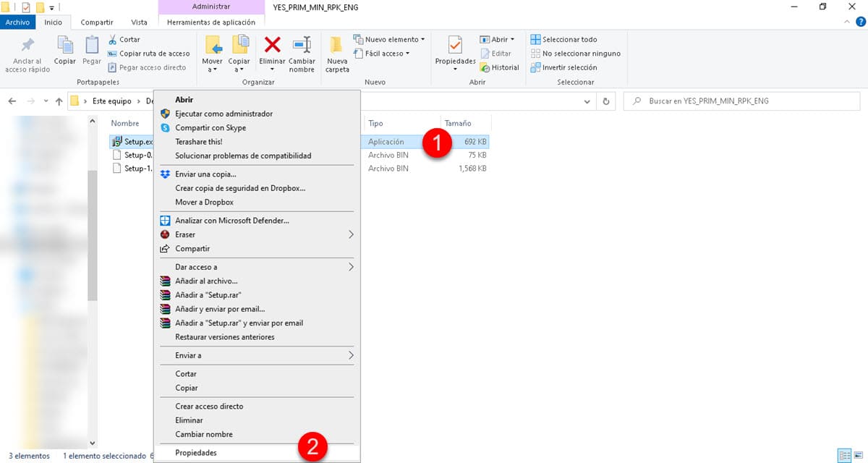
Task: Navigate up with the up arrow button
Action: click(x=59, y=101)
